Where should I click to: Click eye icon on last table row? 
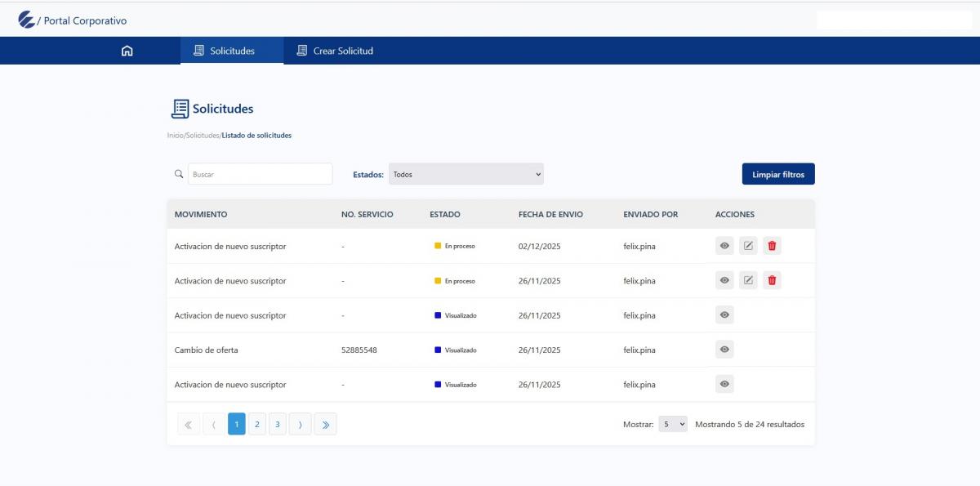[724, 385]
